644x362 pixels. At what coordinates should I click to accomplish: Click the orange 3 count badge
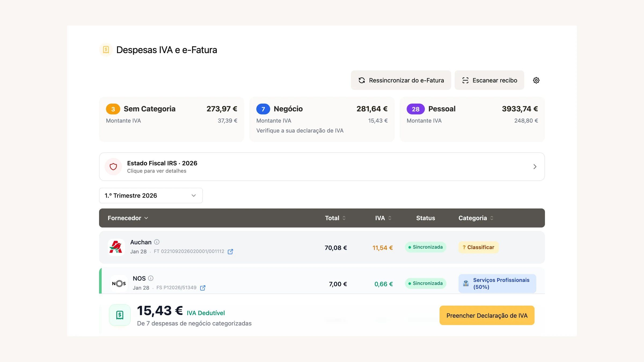[113, 109]
